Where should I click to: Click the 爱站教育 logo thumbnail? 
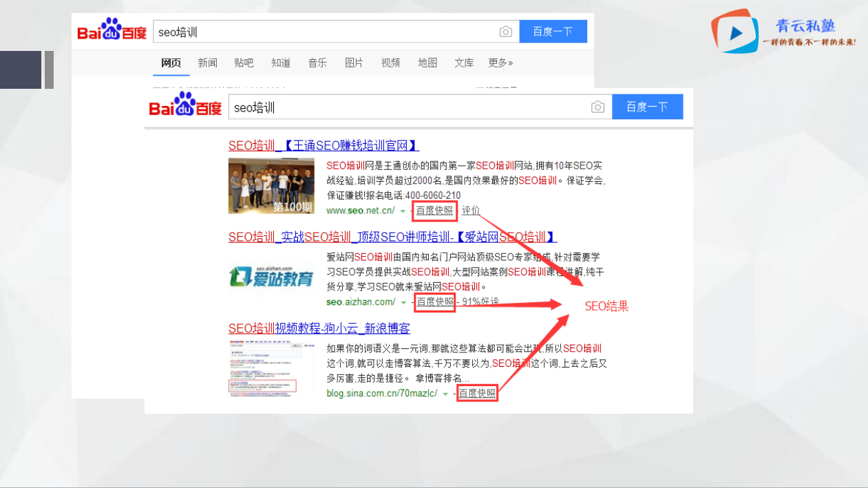pos(271,277)
